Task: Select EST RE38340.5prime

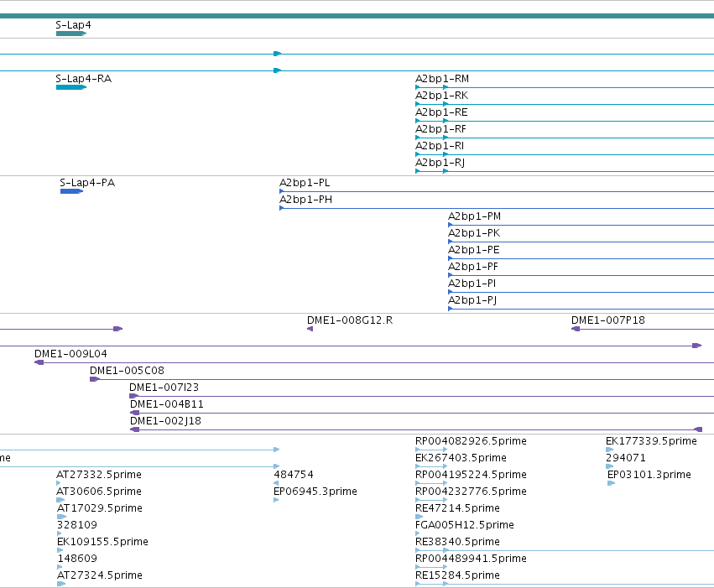Action: (x=457, y=543)
